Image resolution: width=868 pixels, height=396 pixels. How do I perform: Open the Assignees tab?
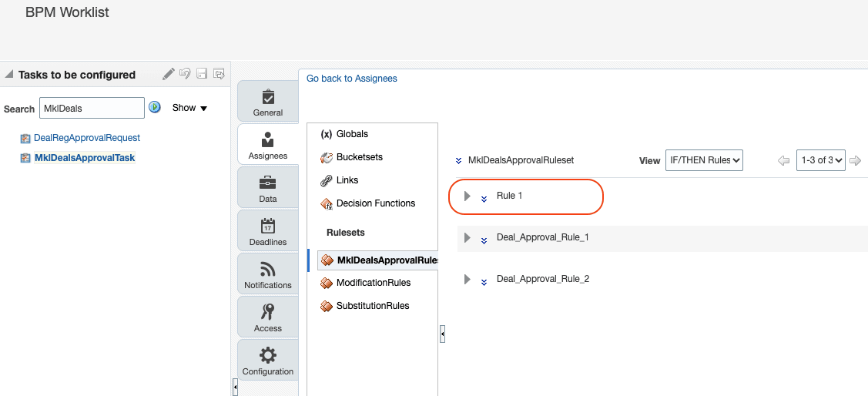[x=268, y=145]
